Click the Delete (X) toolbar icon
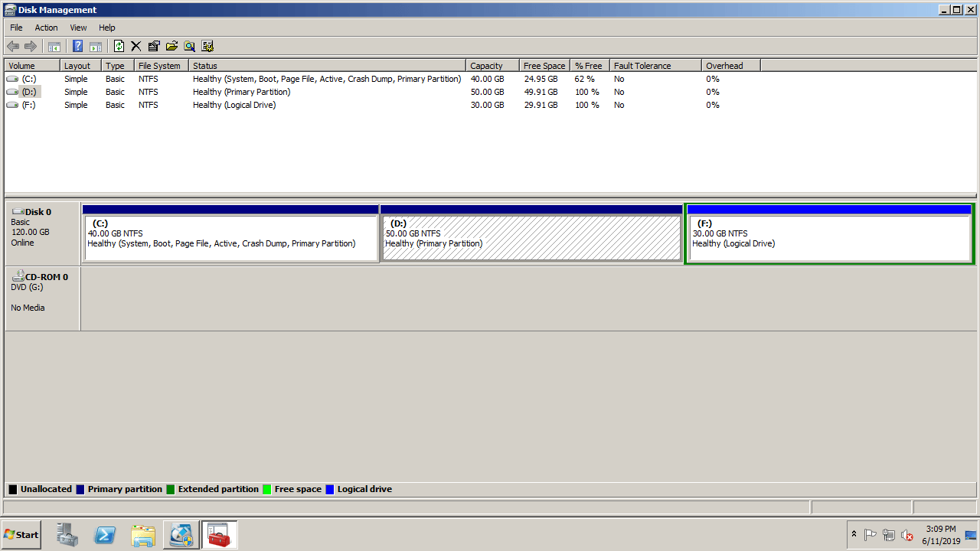This screenshot has height=551, width=980. point(136,47)
